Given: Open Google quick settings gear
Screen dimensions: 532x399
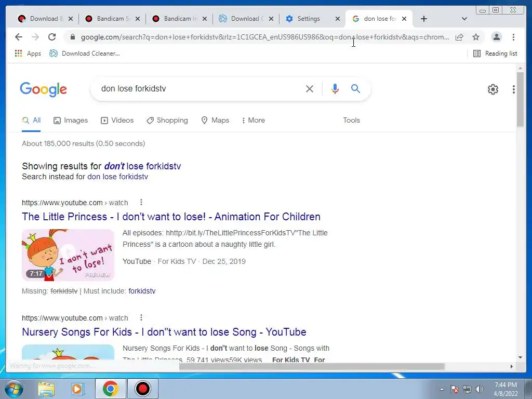Looking at the screenshot, I should [x=493, y=89].
